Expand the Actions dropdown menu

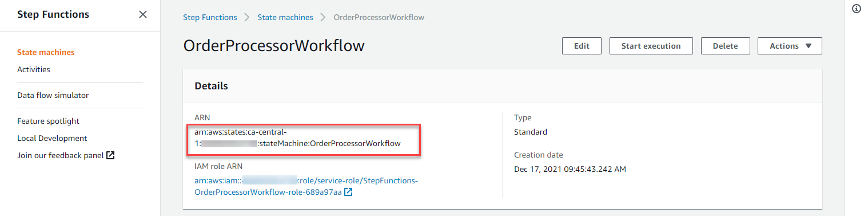pyautogui.click(x=790, y=46)
